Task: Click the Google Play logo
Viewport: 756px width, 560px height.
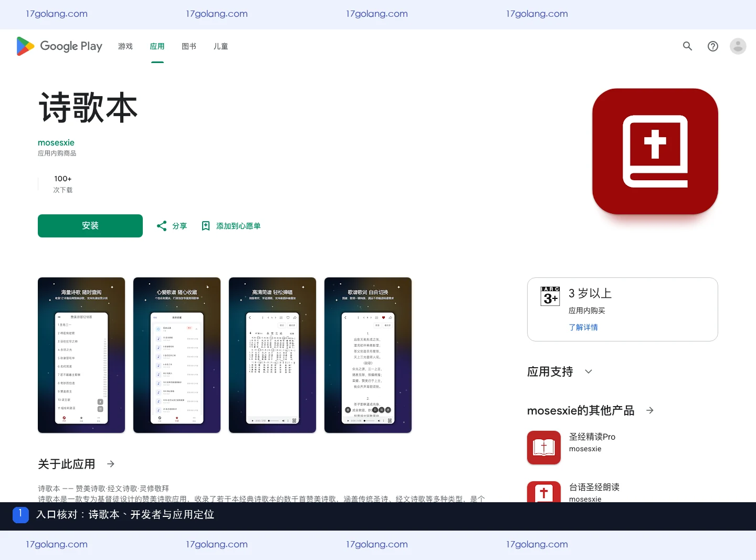Action: coord(59,46)
